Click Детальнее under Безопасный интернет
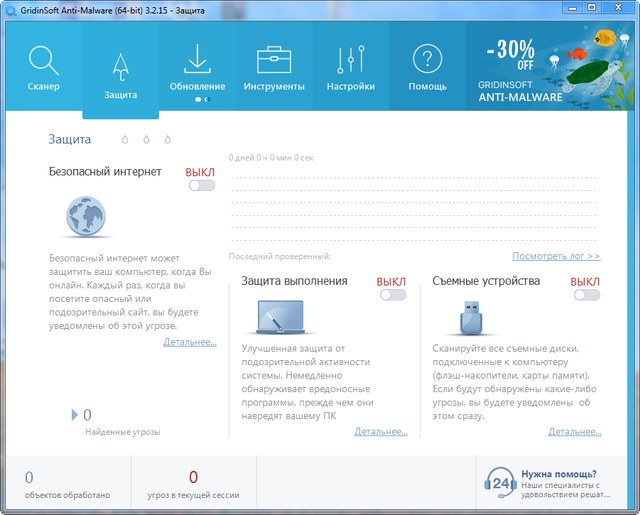 pos(189,342)
